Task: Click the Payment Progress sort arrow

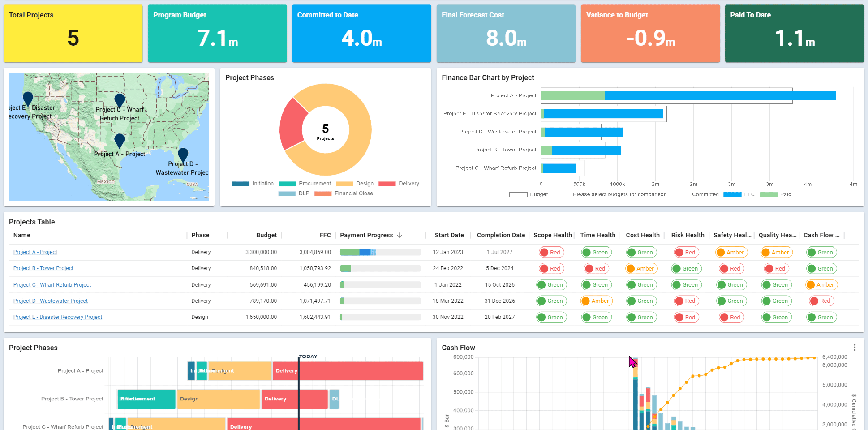Action: pyautogui.click(x=400, y=235)
